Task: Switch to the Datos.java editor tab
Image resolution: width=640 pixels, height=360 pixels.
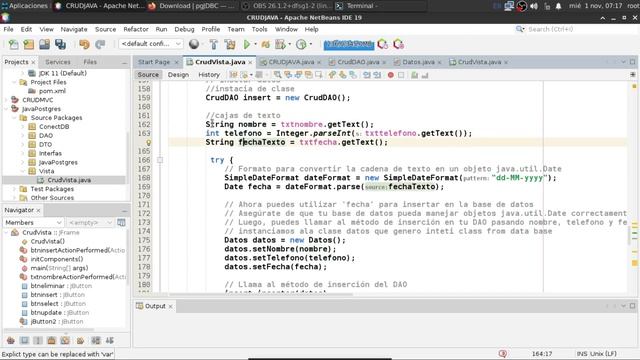Action: point(418,62)
